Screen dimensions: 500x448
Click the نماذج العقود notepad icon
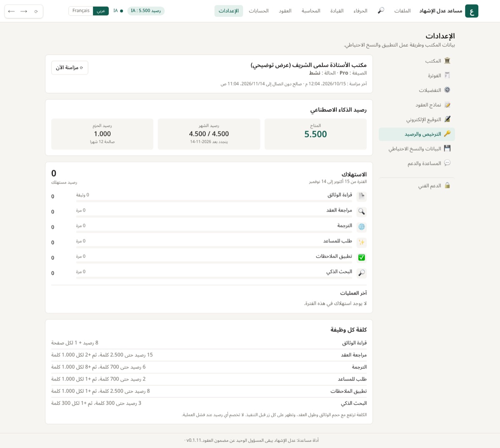pyautogui.click(x=447, y=105)
